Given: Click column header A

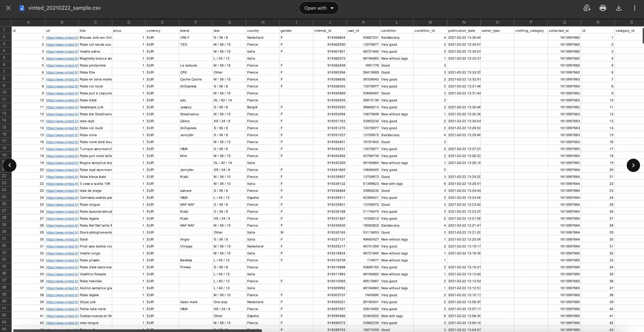Looking at the screenshot, I should [28, 22].
